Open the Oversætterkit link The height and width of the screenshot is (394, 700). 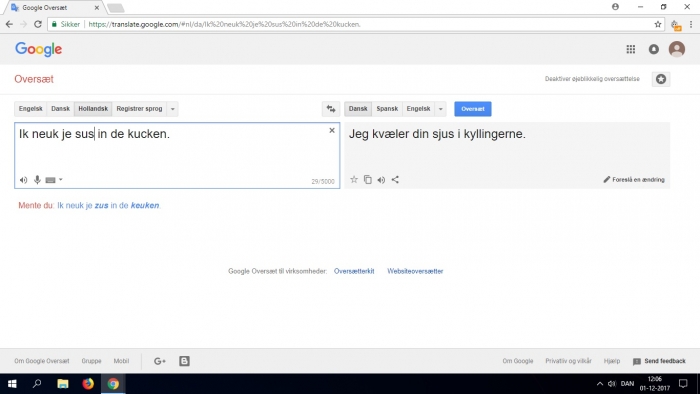click(x=354, y=271)
